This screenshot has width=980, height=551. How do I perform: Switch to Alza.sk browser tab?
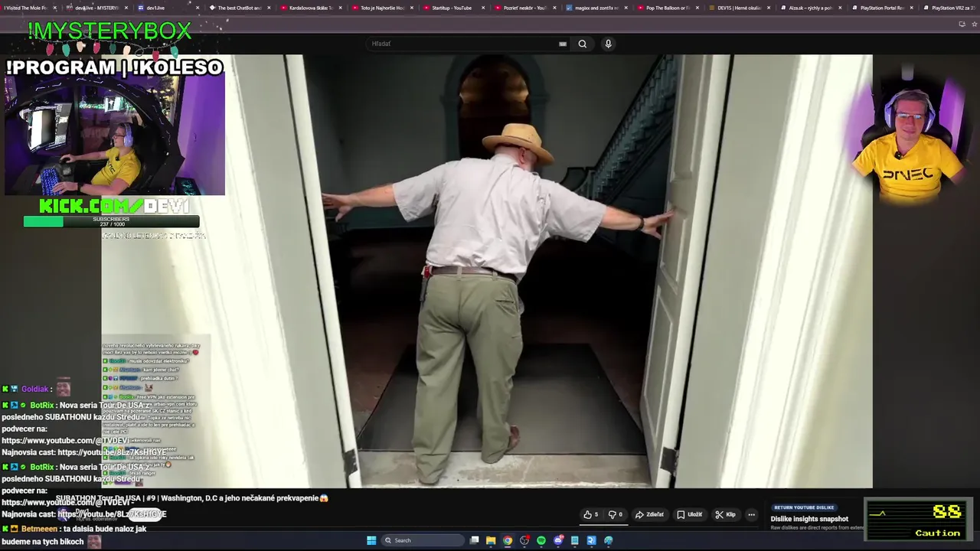810,8
